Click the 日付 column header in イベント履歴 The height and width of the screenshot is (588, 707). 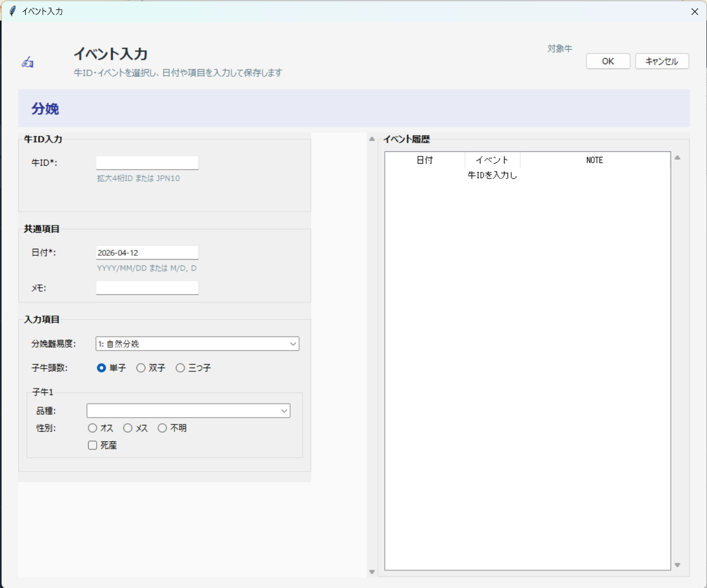pos(425,160)
